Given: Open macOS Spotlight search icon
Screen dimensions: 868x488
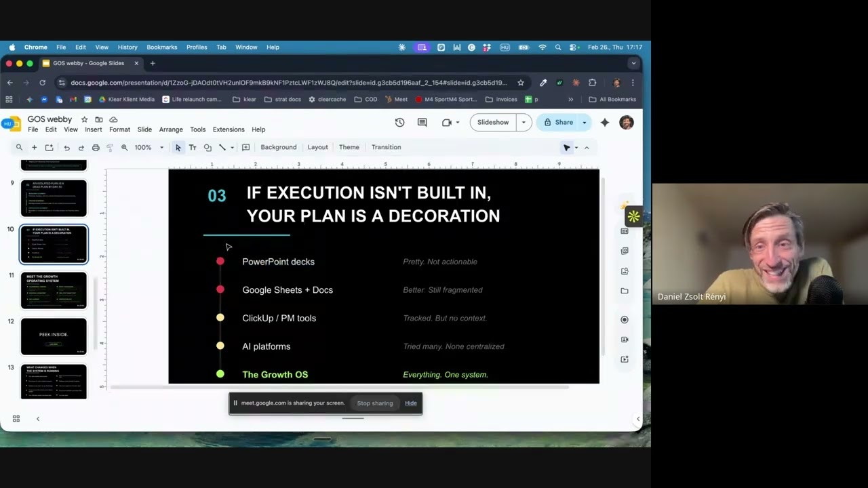Looking at the screenshot, I should [x=558, y=47].
